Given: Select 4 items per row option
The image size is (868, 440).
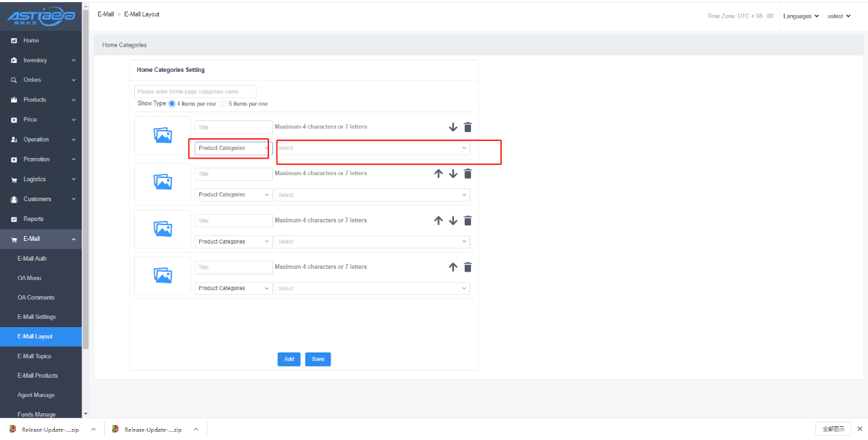Looking at the screenshot, I should click(x=172, y=104).
